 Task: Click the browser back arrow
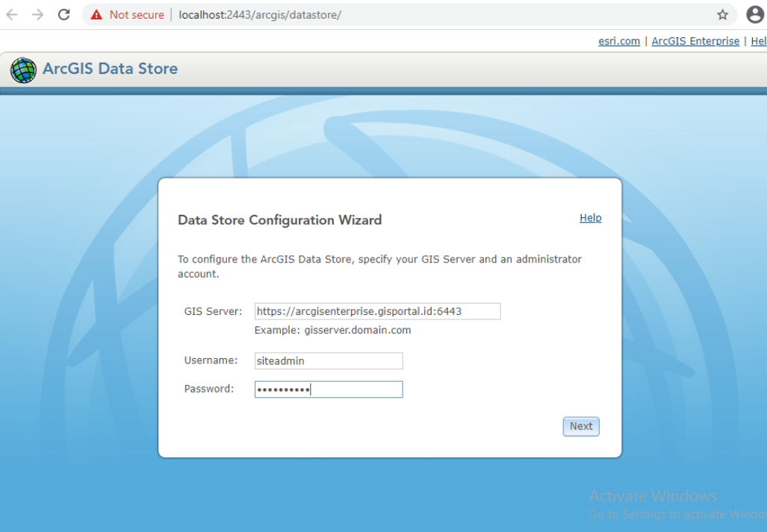[12, 15]
